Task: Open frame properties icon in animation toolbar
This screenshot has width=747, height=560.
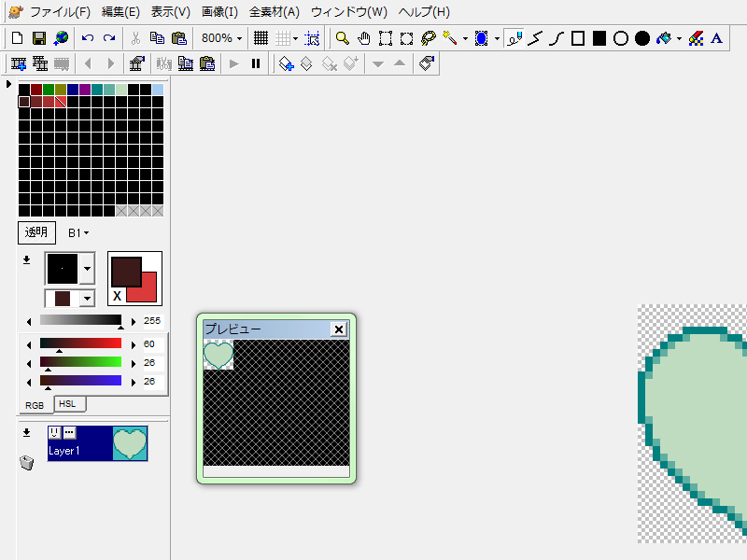Action: coord(136,63)
